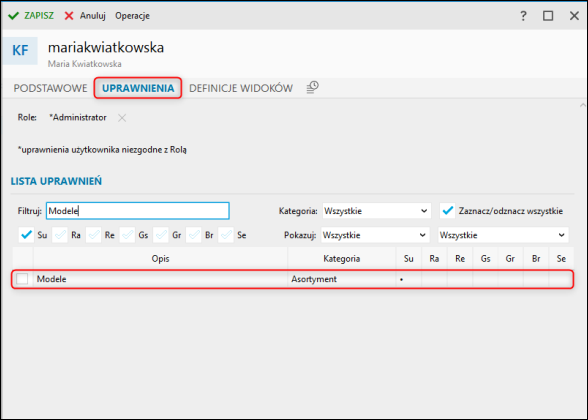Viewport: 588px width, 420px height.
Task: Maximize the window with the square icon
Action: click(x=548, y=16)
